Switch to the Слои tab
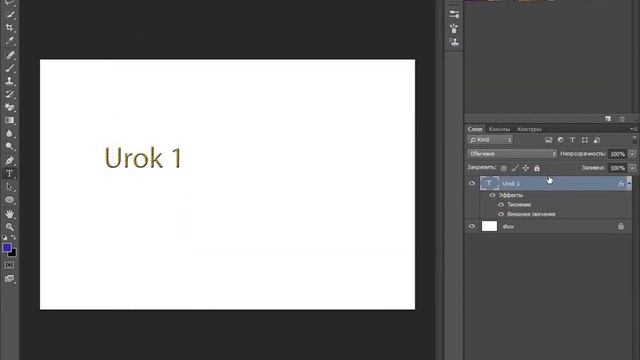Viewport: 640px width, 360px height. tap(475, 129)
